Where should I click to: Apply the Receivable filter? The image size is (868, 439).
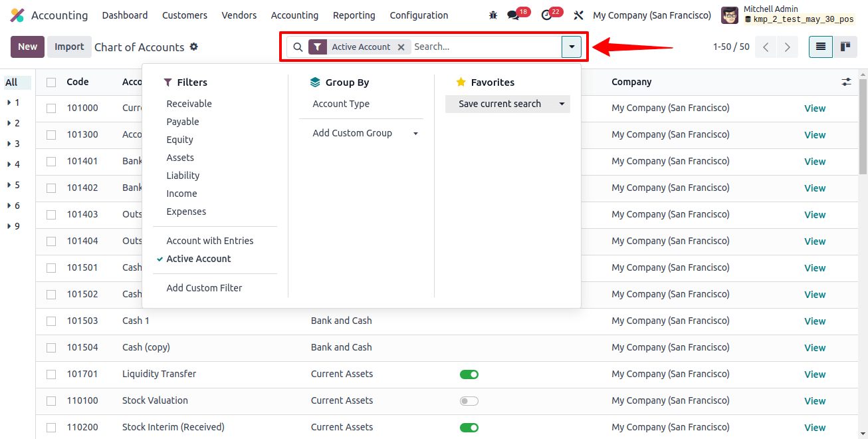[x=189, y=104]
